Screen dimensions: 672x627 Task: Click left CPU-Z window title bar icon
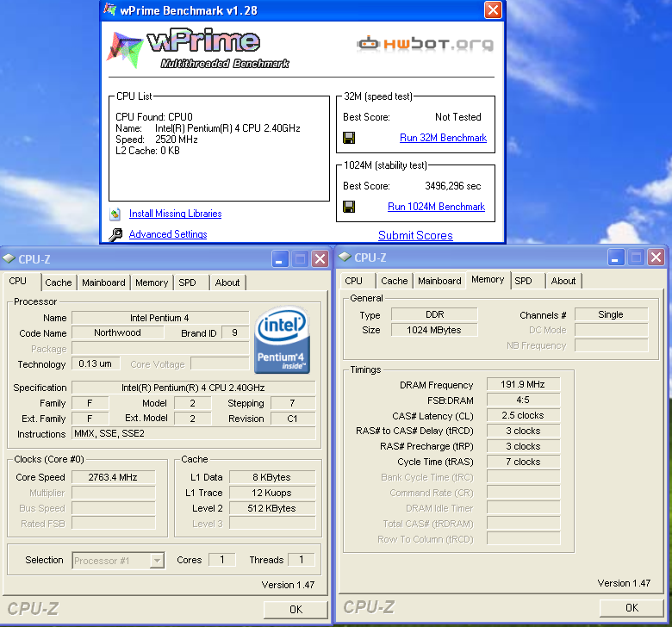pyautogui.click(x=9, y=259)
